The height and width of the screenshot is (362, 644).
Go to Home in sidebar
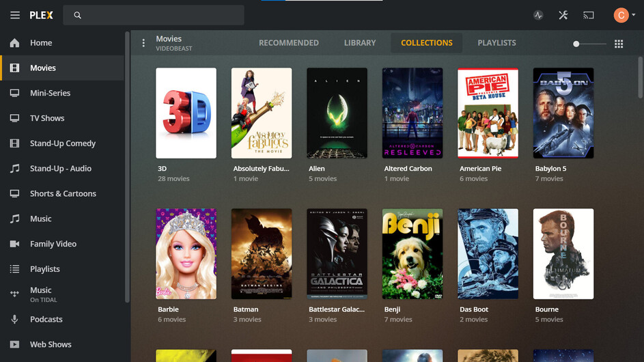point(41,43)
